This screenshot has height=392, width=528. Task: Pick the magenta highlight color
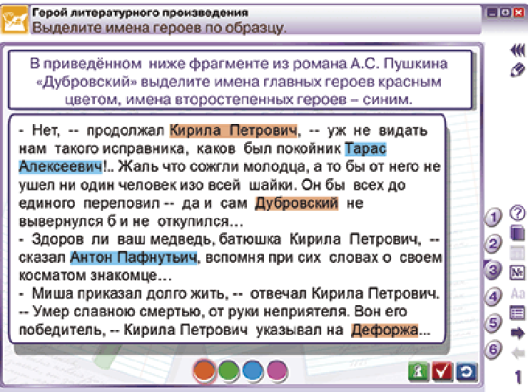point(277,371)
